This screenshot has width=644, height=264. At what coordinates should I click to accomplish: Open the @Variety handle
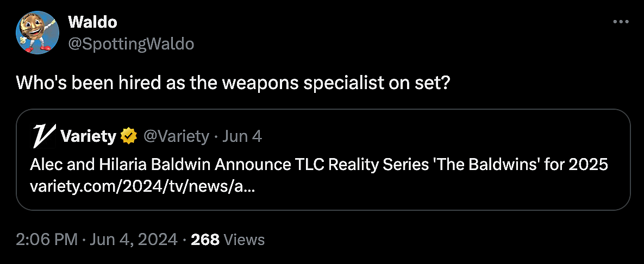[176, 136]
